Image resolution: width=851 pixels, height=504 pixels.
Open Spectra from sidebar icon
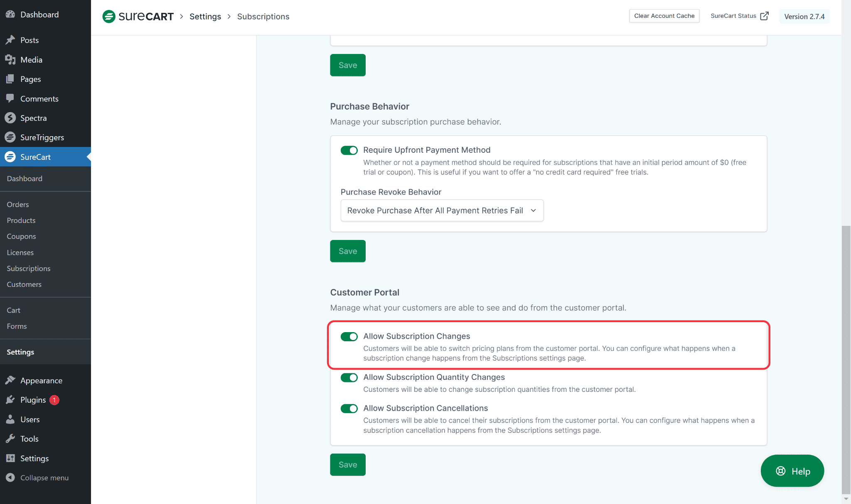point(10,118)
